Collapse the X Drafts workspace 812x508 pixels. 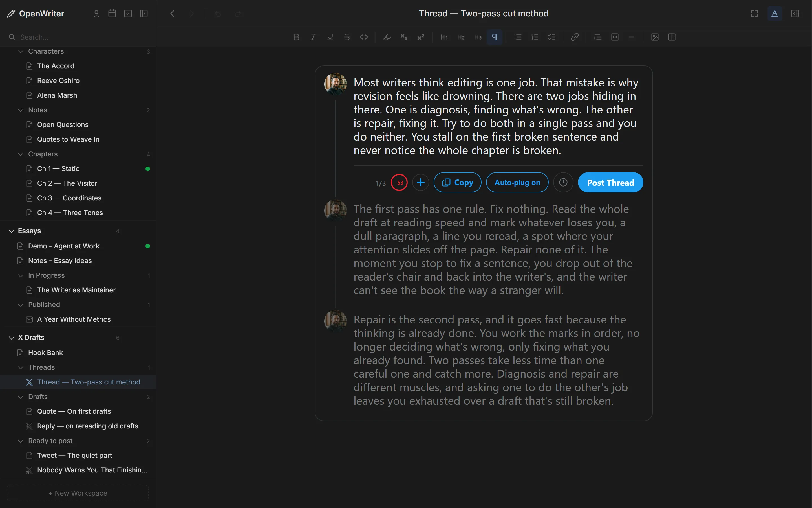(x=11, y=337)
